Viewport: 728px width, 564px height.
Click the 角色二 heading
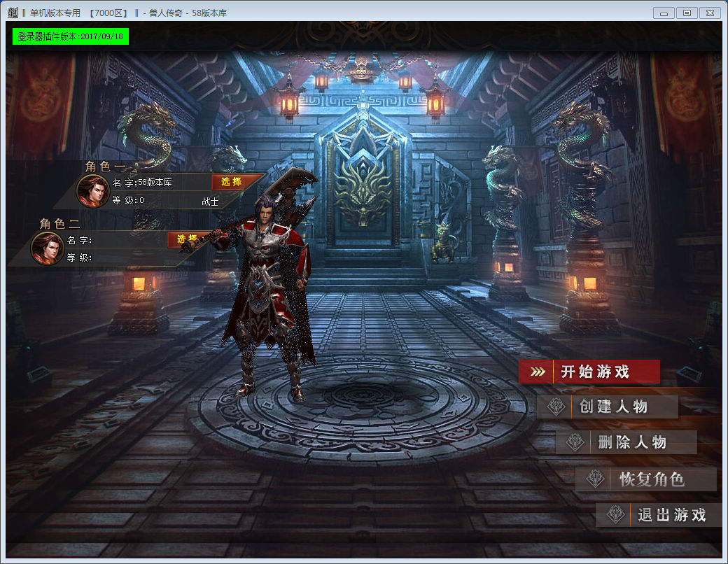60,224
